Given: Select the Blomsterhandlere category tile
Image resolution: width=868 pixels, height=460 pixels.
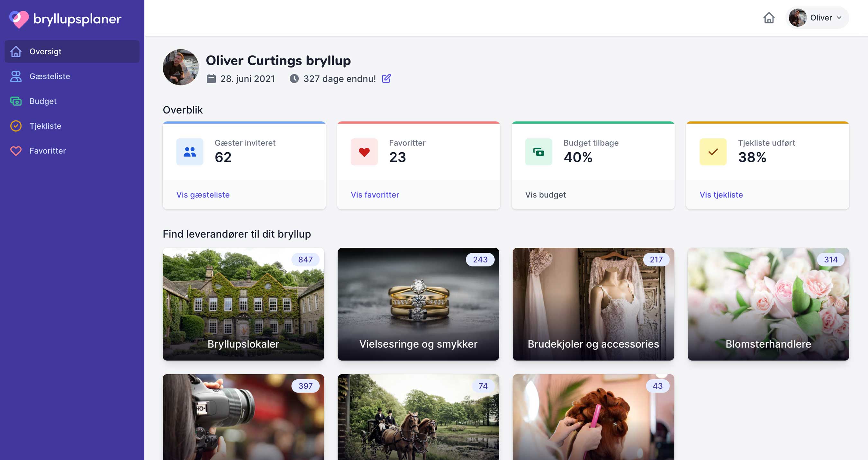Looking at the screenshot, I should click(768, 304).
